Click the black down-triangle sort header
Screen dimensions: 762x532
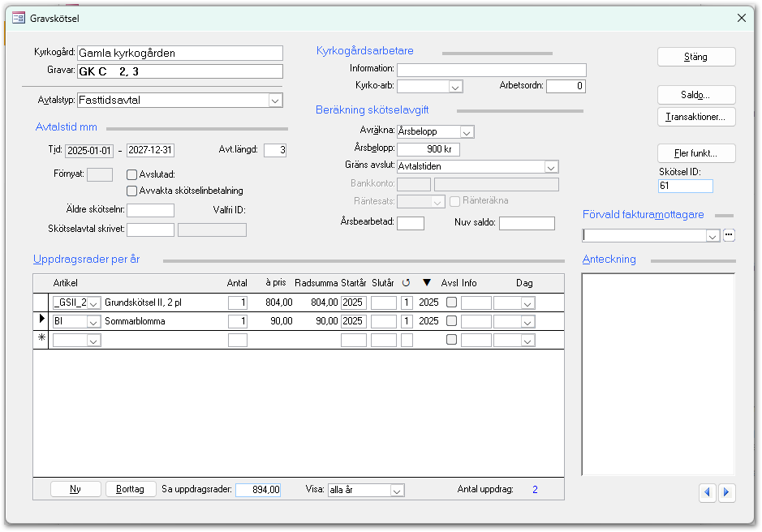click(427, 282)
